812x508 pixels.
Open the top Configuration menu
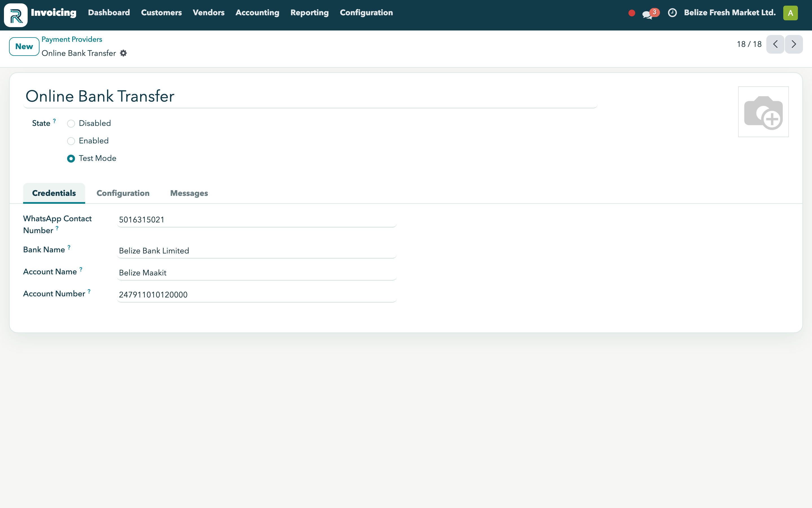pyautogui.click(x=366, y=13)
